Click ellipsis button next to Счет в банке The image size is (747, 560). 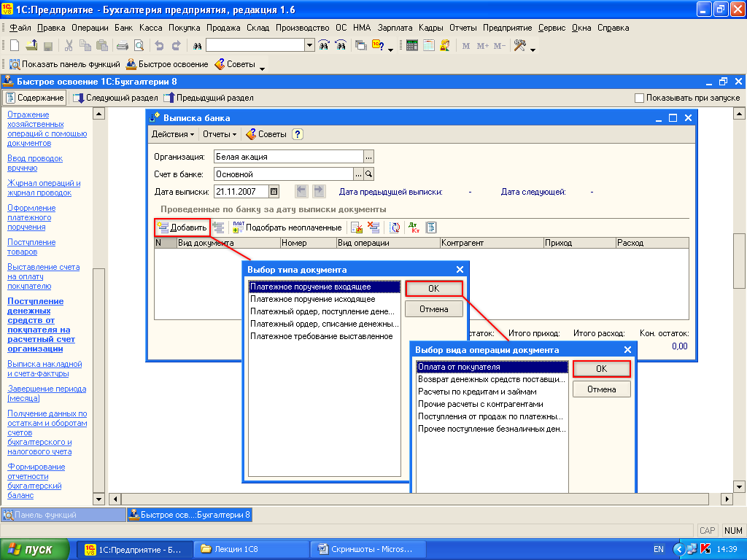click(358, 174)
